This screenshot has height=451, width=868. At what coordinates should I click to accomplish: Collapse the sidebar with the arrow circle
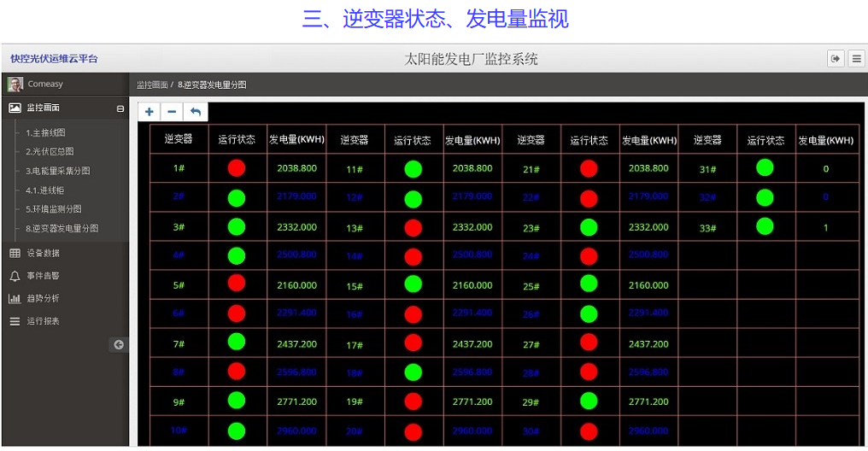point(119,345)
